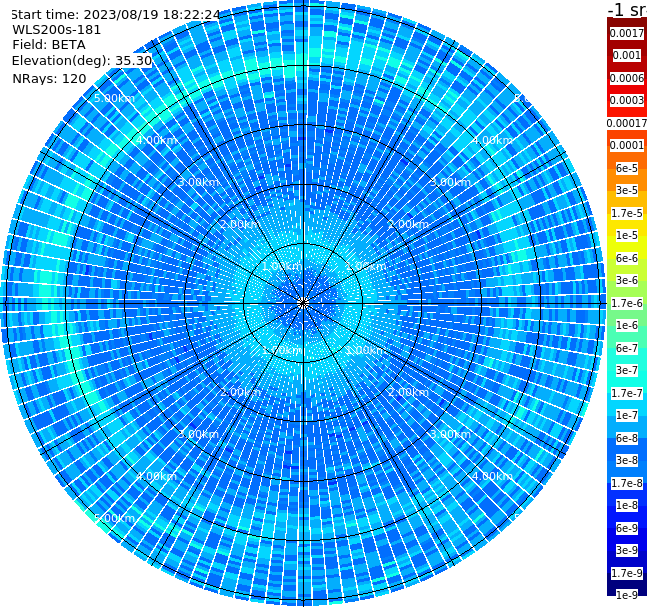The height and width of the screenshot is (607, 647).
Task: Select the 0.0006 colorbar value
Action: pyautogui.click(x=627, y=78)
